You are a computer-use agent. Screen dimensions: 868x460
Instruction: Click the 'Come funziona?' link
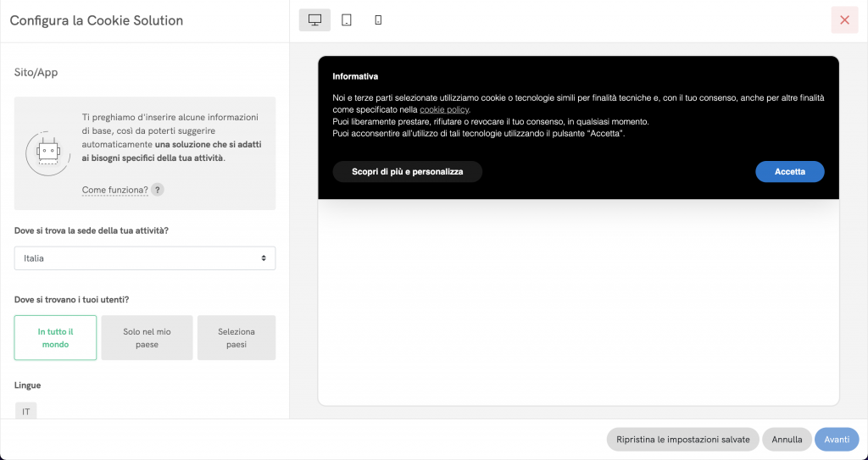(x=114, y=190)
